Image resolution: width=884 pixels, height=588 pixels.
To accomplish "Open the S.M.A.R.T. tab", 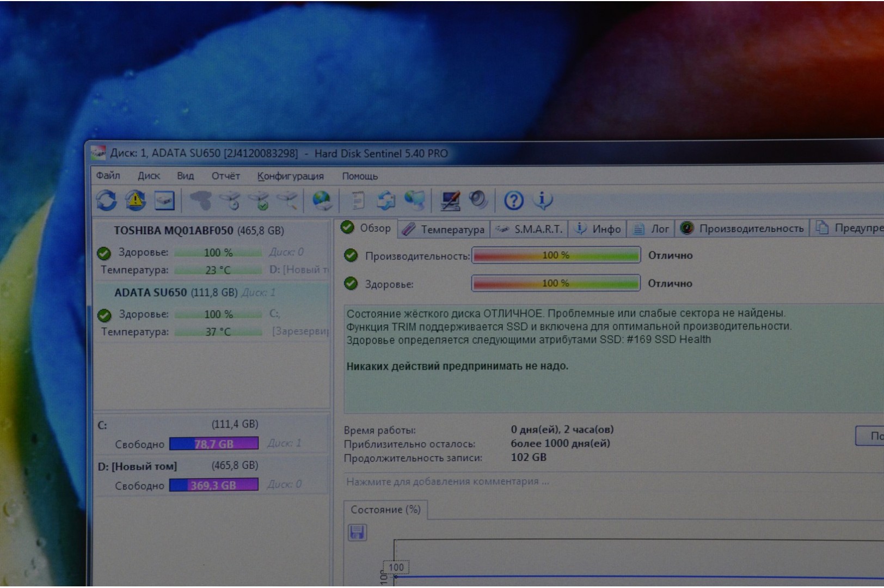I will point(529,229).
